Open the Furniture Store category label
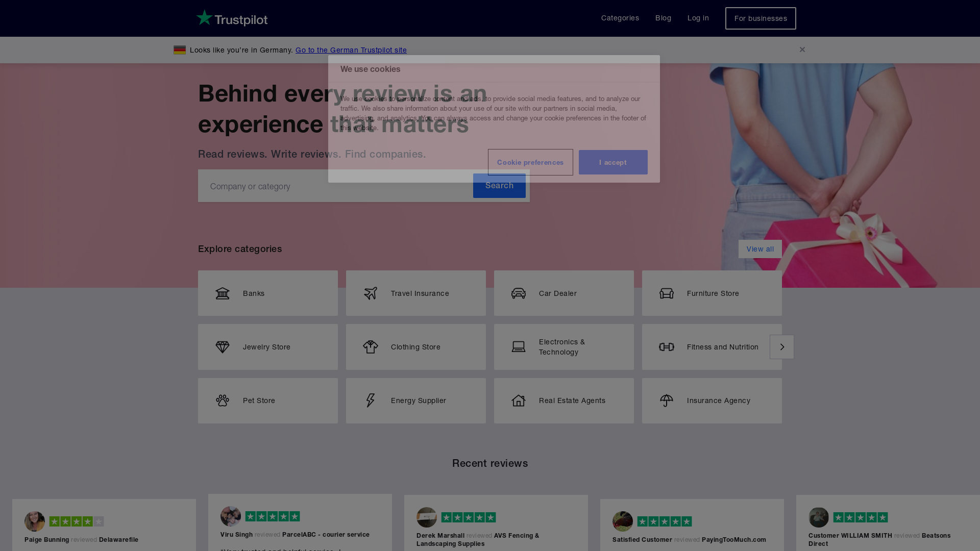 tap(713, 293)
